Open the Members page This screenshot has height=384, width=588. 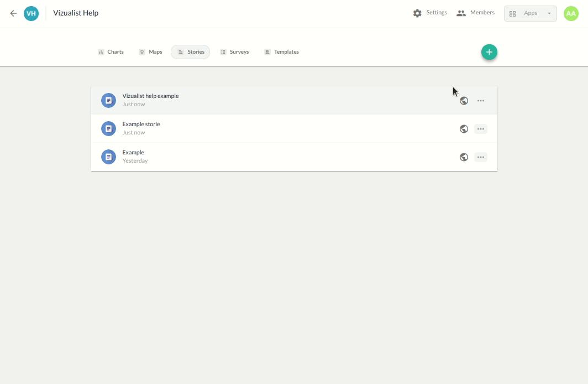tap(475, 13)
